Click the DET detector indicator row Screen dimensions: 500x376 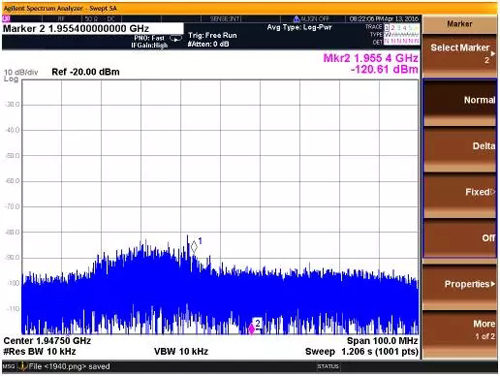401,42
